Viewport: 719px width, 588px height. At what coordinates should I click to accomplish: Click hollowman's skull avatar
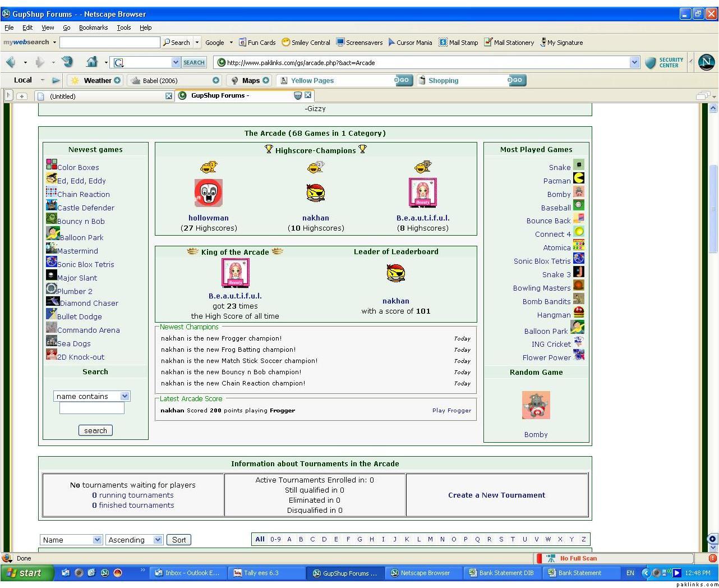click(208, 193)
